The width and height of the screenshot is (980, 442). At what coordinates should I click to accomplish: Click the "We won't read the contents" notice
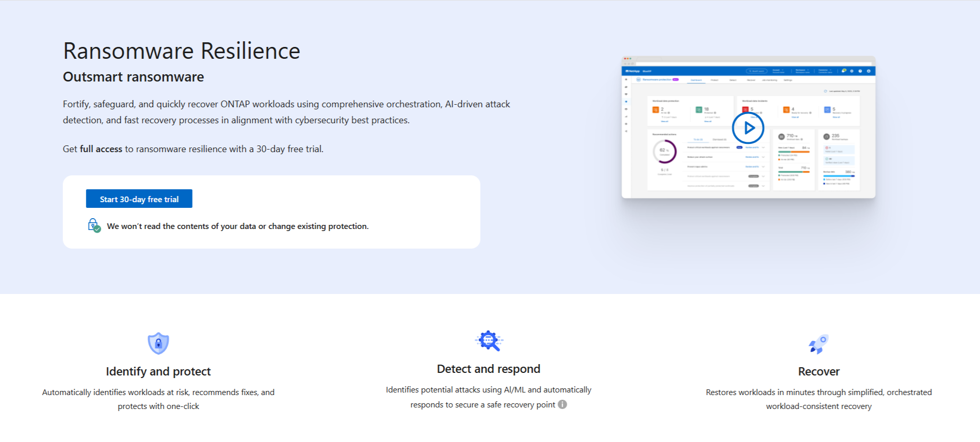238,226
